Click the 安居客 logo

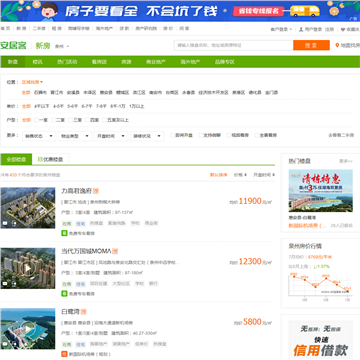click(x=13, y=46)
